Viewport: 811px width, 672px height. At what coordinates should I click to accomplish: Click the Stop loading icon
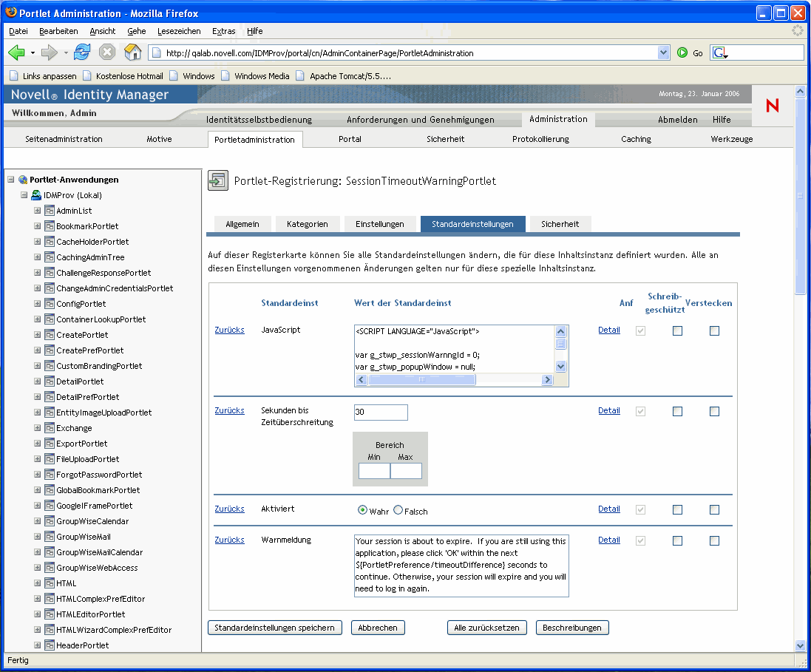point(107,52)
